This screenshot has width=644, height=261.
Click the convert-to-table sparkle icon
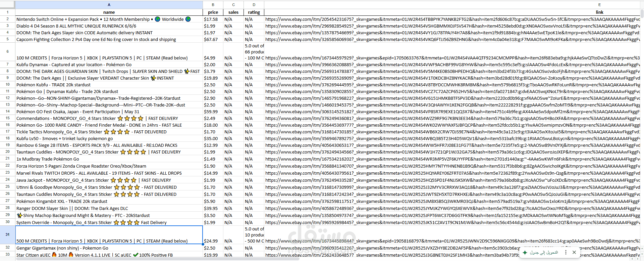(525, 252)
